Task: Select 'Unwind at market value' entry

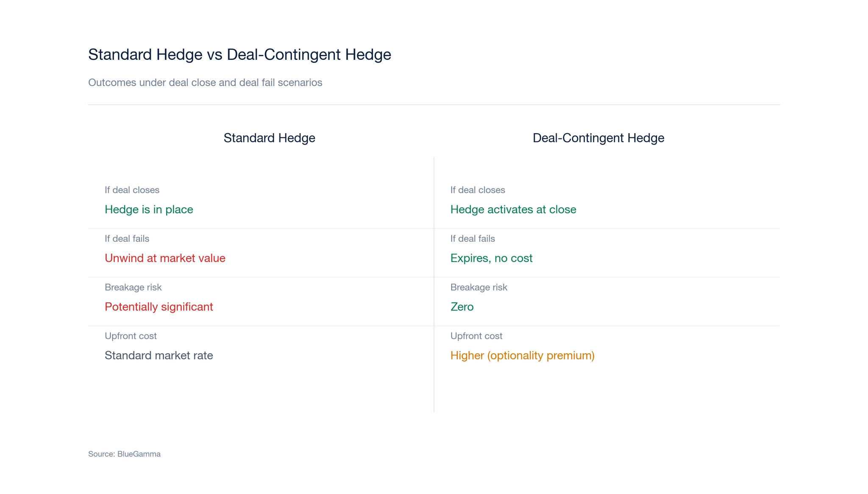Action: [165, 258]
